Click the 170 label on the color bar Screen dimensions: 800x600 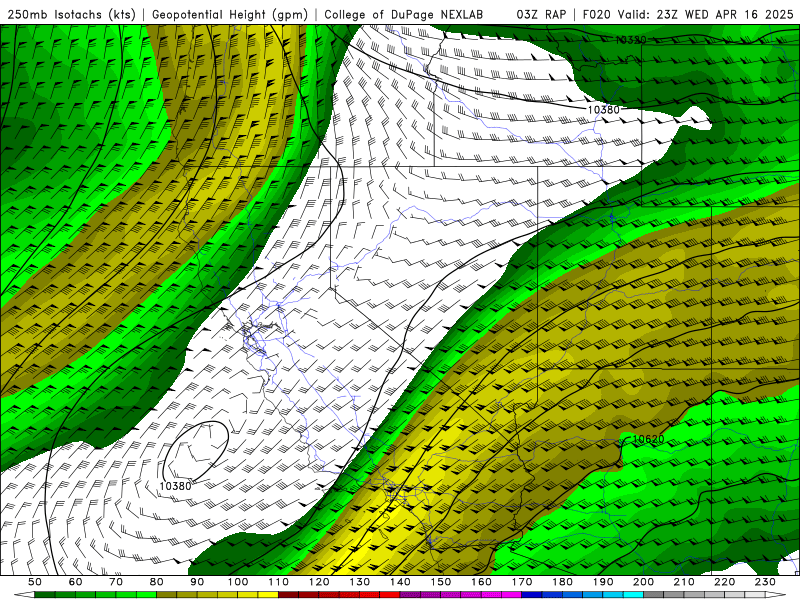click(522, 582)
